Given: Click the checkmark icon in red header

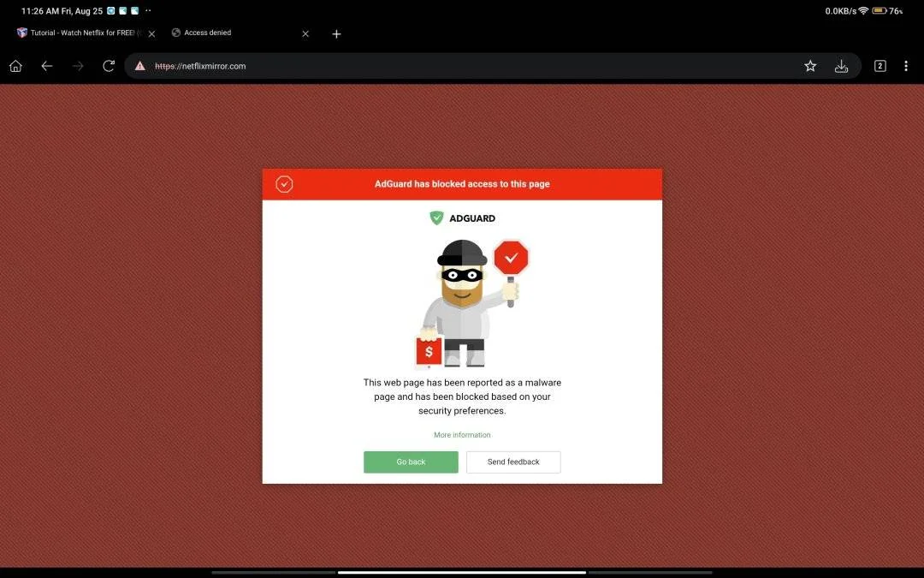Looking at the screenshot, I should (284, 184).
